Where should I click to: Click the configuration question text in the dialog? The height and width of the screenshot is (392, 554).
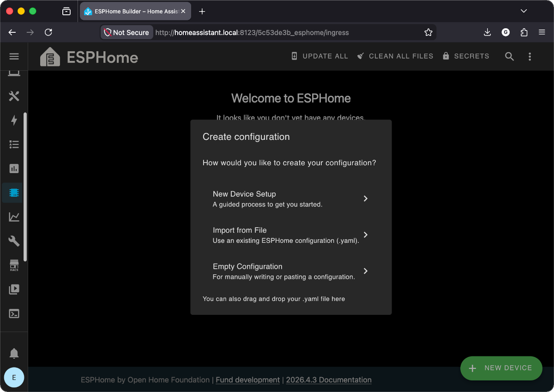[289, 163]
